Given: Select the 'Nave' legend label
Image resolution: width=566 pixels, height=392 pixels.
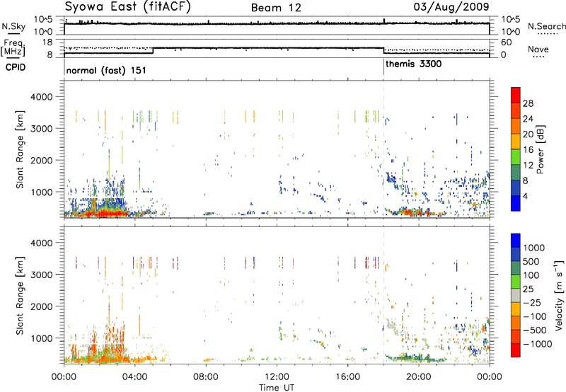Looking at the screenshot, I should pyautogui.click(x=538, y=49).
